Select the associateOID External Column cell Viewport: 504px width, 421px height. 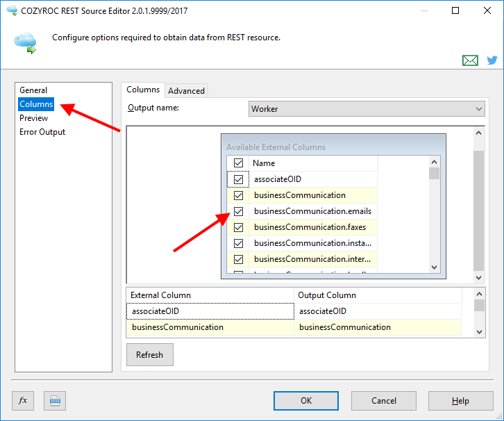click(210, 311)
